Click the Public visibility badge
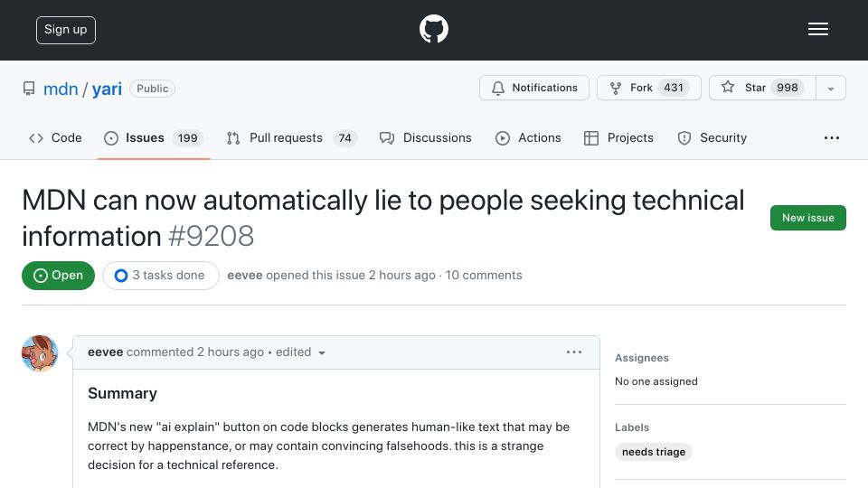This screenshot has height=488, width=868. 152,89
